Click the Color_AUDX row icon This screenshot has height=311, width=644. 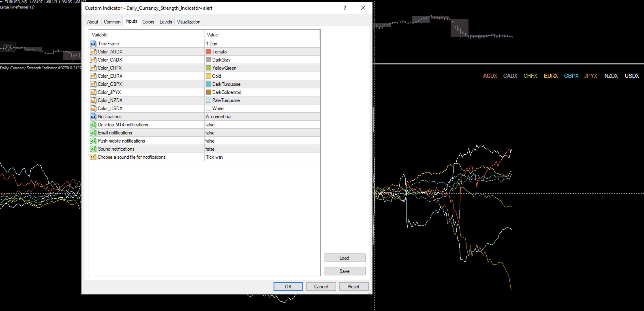93,52
